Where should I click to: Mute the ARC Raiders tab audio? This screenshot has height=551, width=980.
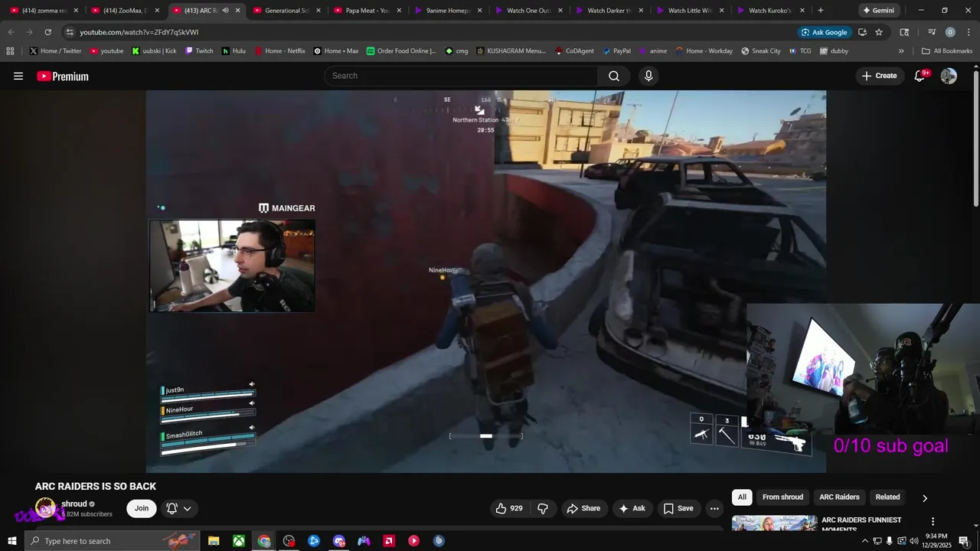coord(225,11)
